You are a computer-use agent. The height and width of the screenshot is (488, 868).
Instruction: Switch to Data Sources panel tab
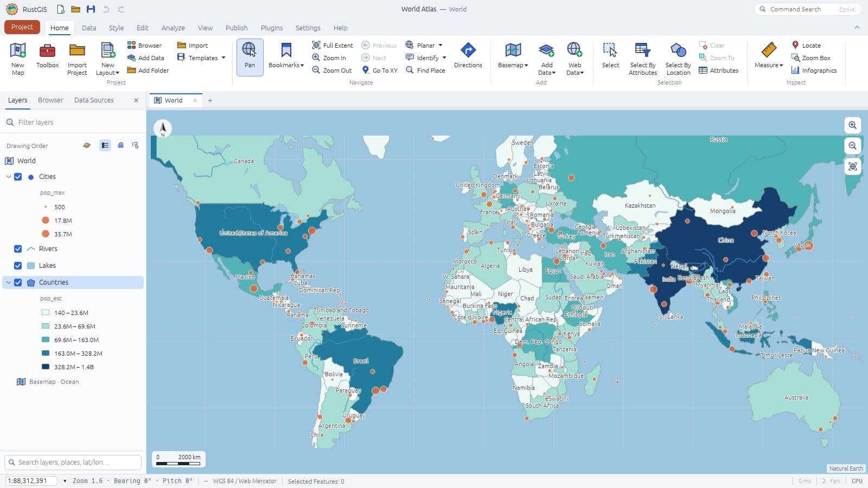pos(94,100)
